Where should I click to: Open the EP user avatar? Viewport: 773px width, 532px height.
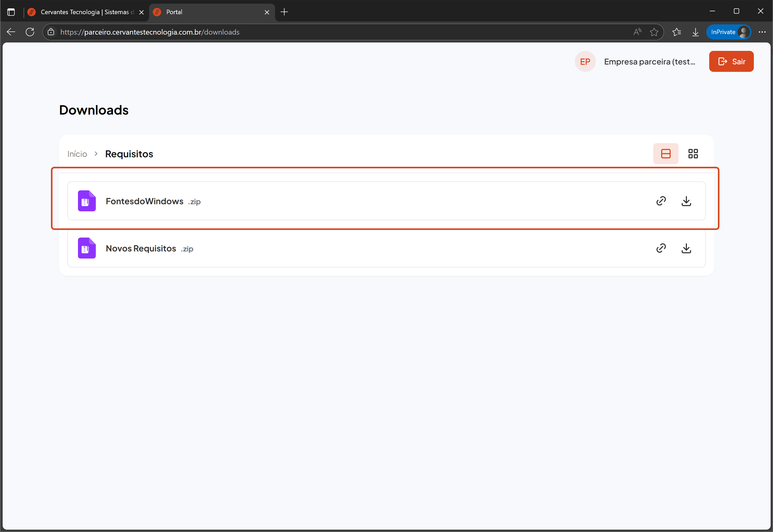(585, 62)
